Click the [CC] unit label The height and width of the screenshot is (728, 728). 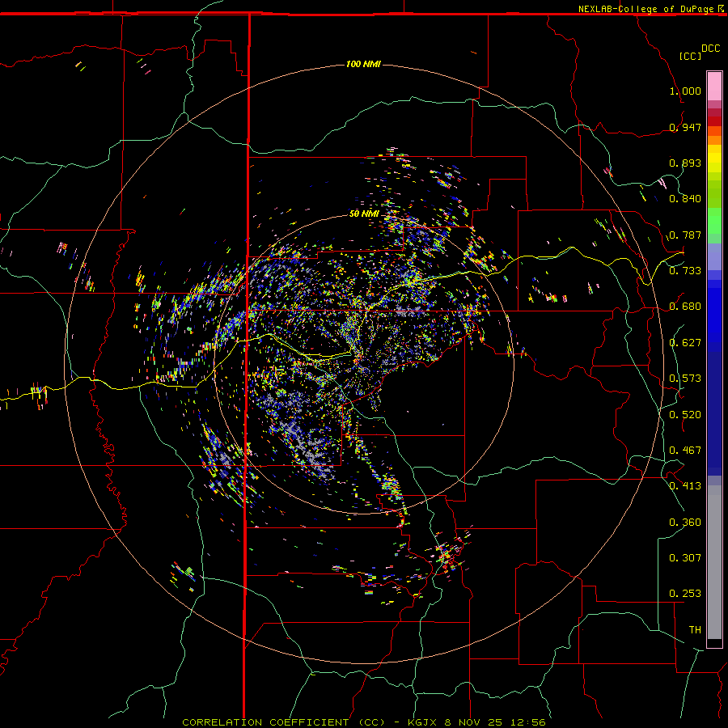[x=690, y=56]
